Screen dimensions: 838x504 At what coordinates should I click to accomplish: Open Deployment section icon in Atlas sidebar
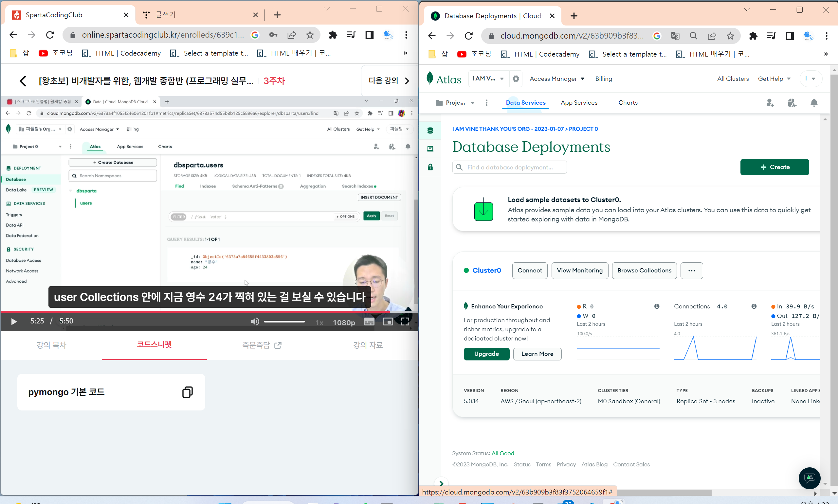tap(430, 131)
